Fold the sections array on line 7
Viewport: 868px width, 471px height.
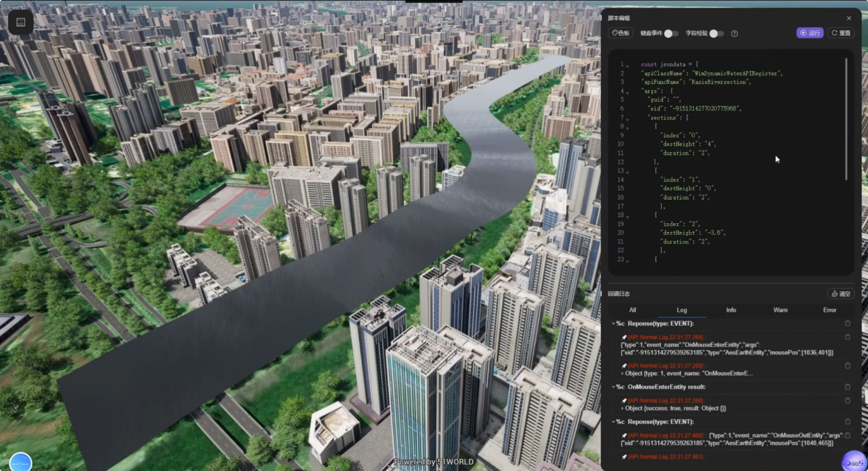point(627,119)
